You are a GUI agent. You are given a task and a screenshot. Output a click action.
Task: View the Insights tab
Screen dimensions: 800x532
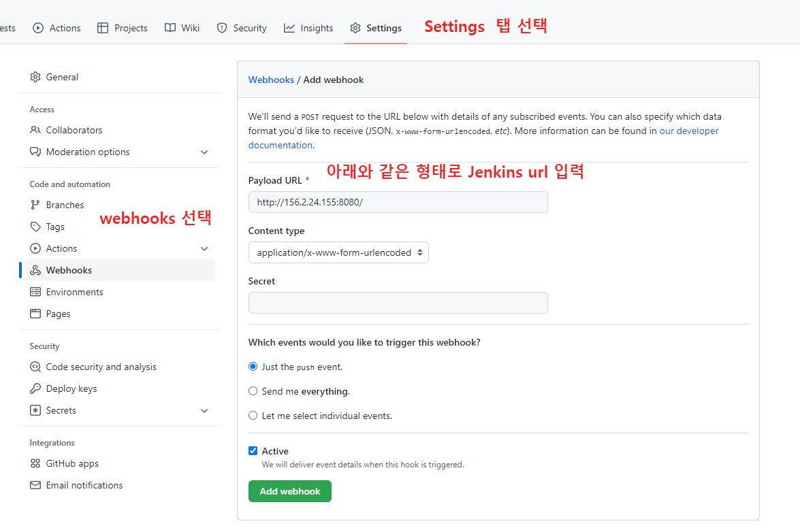(x=317, y=28)
